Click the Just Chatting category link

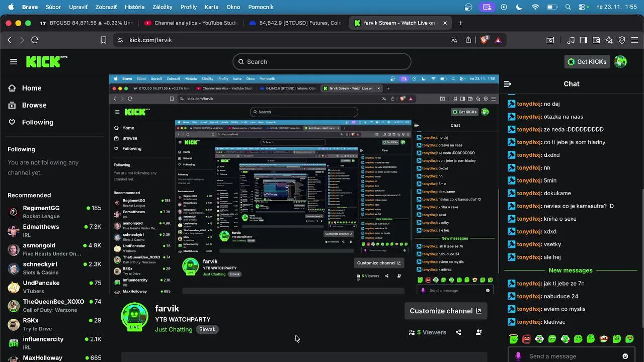point(174,329)
